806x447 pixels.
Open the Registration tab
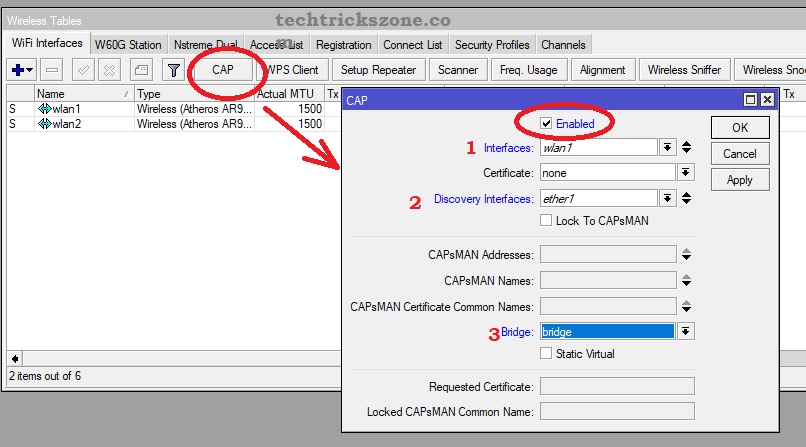click(343, 45)
